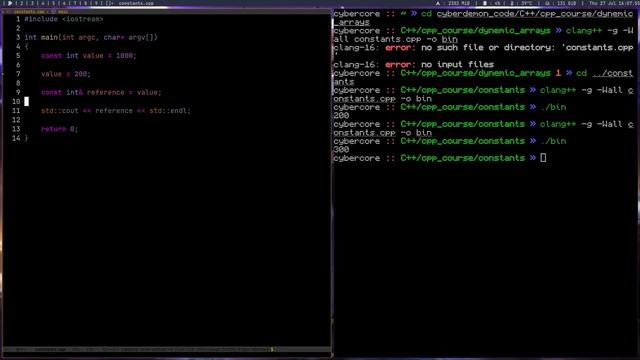Click the 300 output in the terminal
The width and height of the screenshot is (640, 360).
(341, 149)
